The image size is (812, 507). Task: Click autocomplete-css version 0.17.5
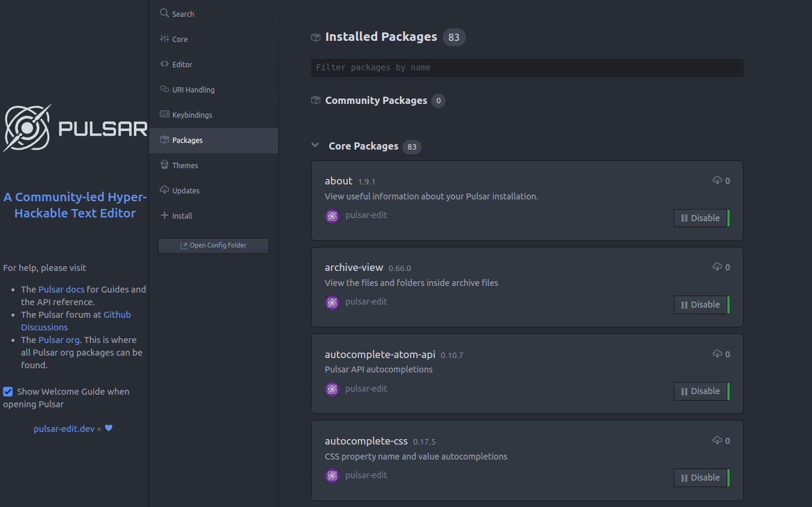tap(425, 442)
